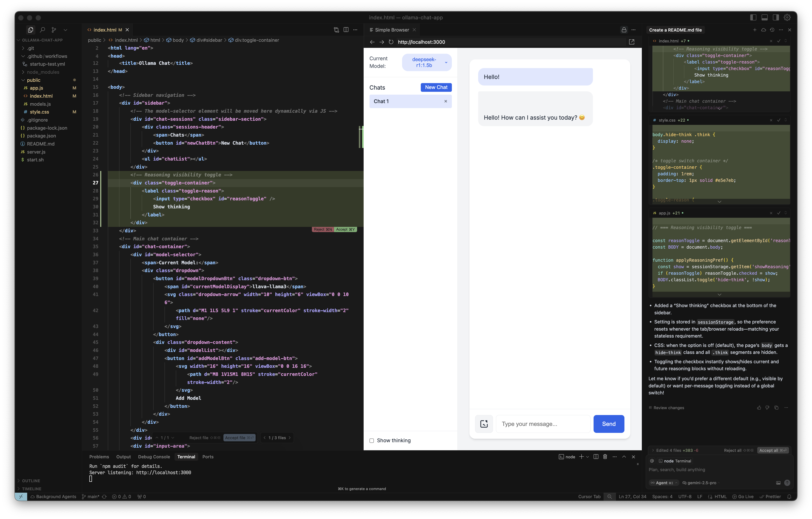Start a new chat with plus icon in AI panel

click(x=755, y=30)
